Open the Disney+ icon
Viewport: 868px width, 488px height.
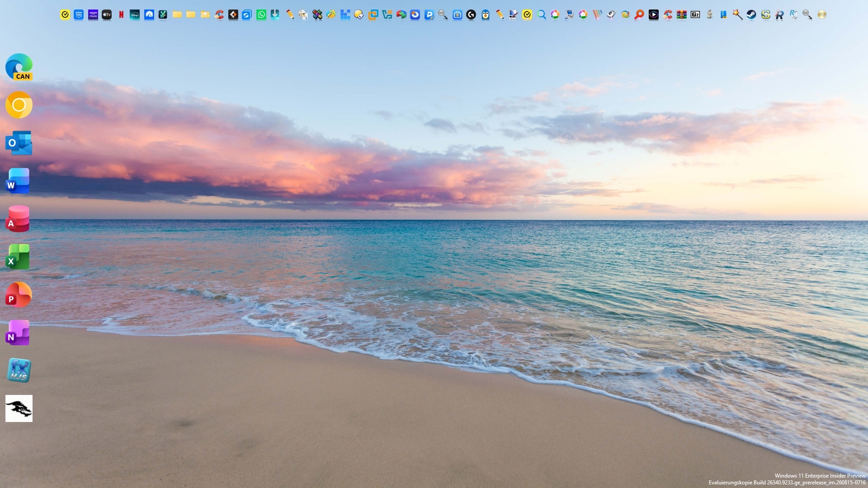pos(135,15)
